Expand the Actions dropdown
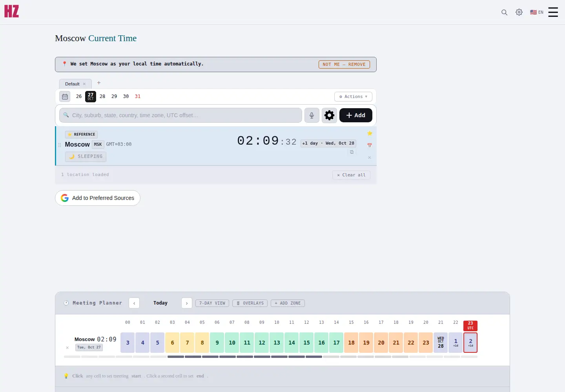The width and height of the screenshot is (565, 392). point(353,96)
